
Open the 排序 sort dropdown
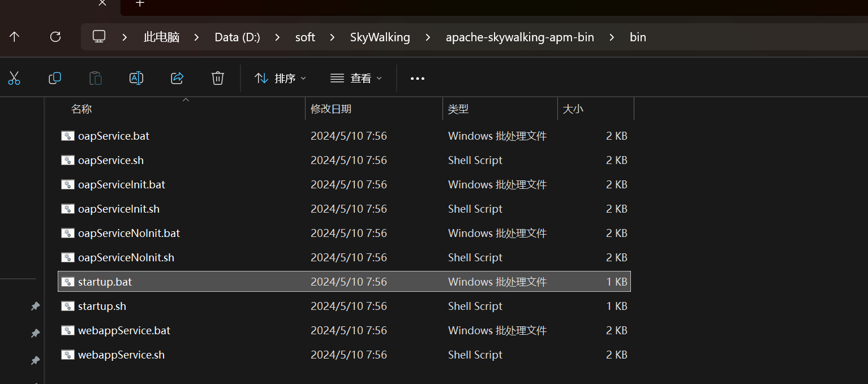pyautogui.click(x=280, y=78)
